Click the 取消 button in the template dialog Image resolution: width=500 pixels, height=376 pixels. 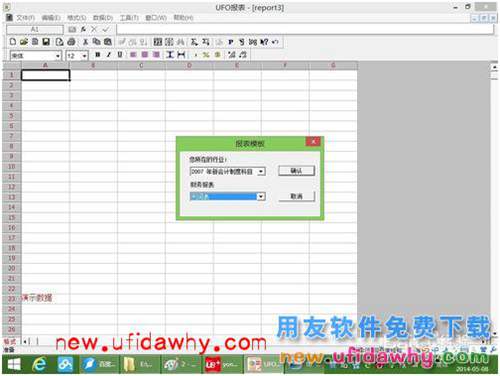click(296, 196)
